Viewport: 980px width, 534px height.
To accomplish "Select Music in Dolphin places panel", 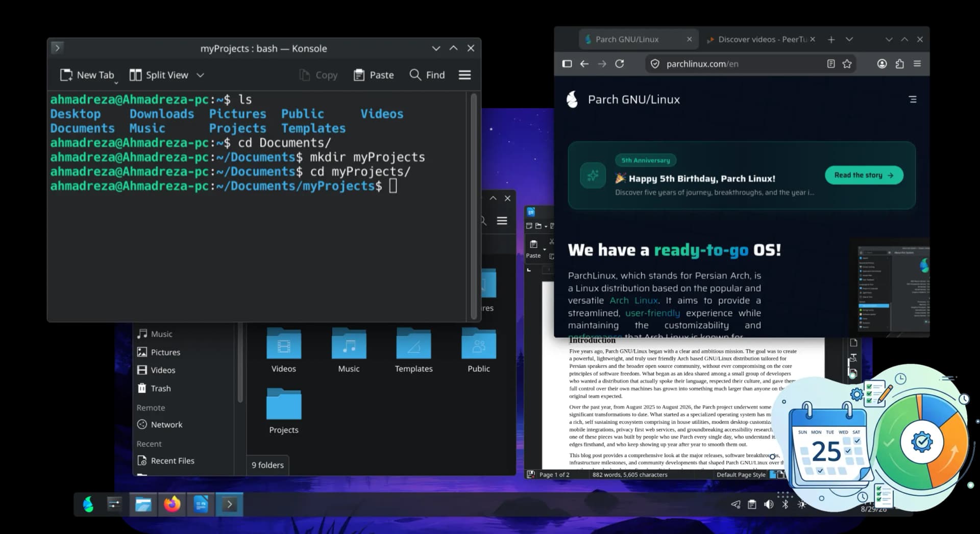I will (x=155, y=334).
